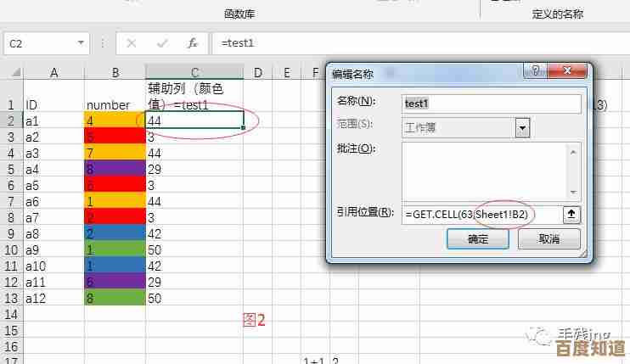Click scroll up arrow in 批注 box
The width and height of the screenshot is (630, 364).
click(x=572, y=150)
